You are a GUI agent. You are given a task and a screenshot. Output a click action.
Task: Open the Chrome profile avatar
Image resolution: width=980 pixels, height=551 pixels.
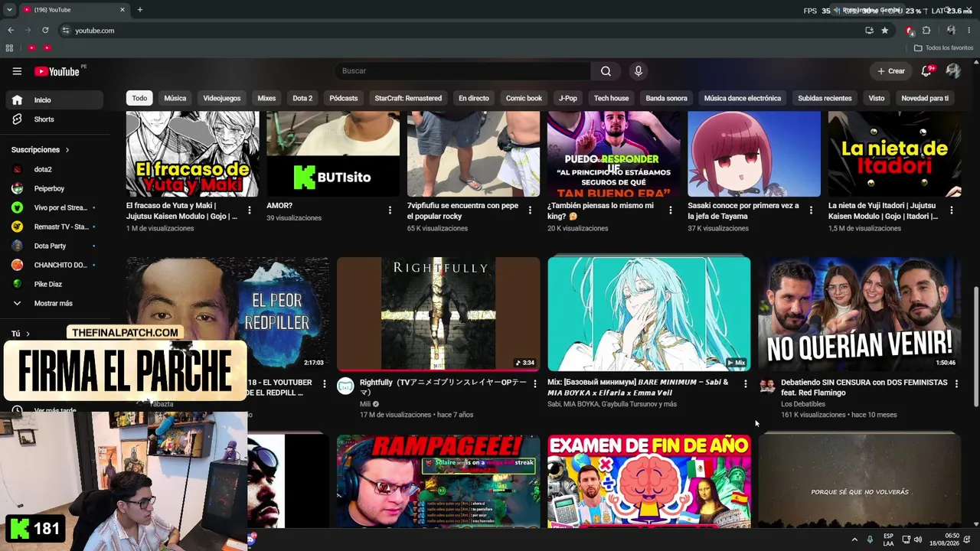[951, 31]
